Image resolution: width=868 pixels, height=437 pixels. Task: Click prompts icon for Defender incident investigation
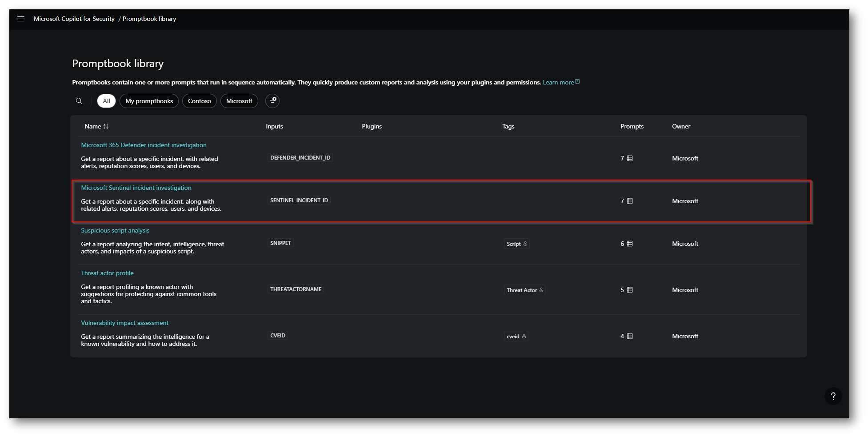click(x=630, y=159)
